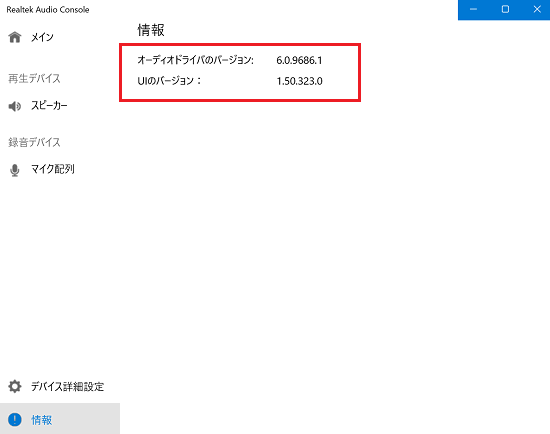Click the 録音デバイス section header
This screenshot has width=550, height=434.
coord(34,142)
